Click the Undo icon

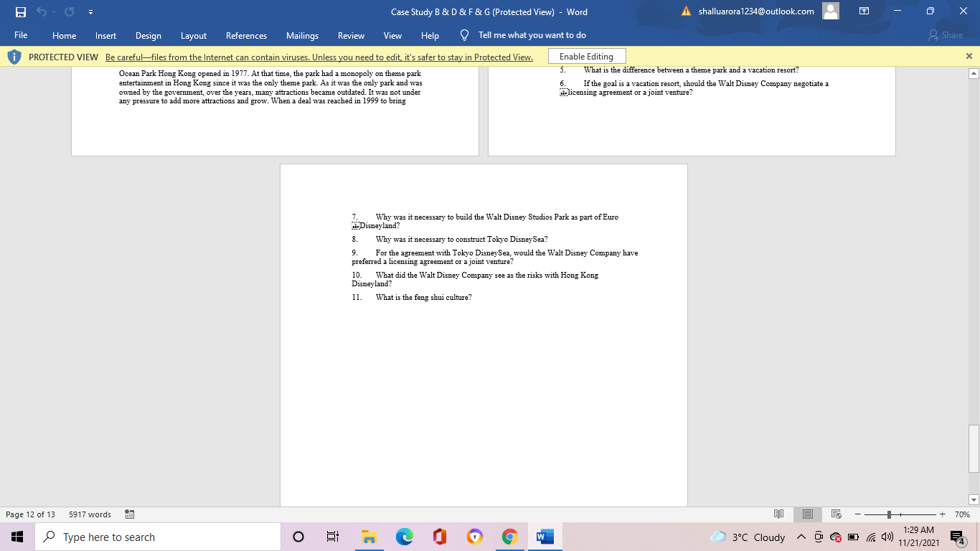(x=42, y=11)
